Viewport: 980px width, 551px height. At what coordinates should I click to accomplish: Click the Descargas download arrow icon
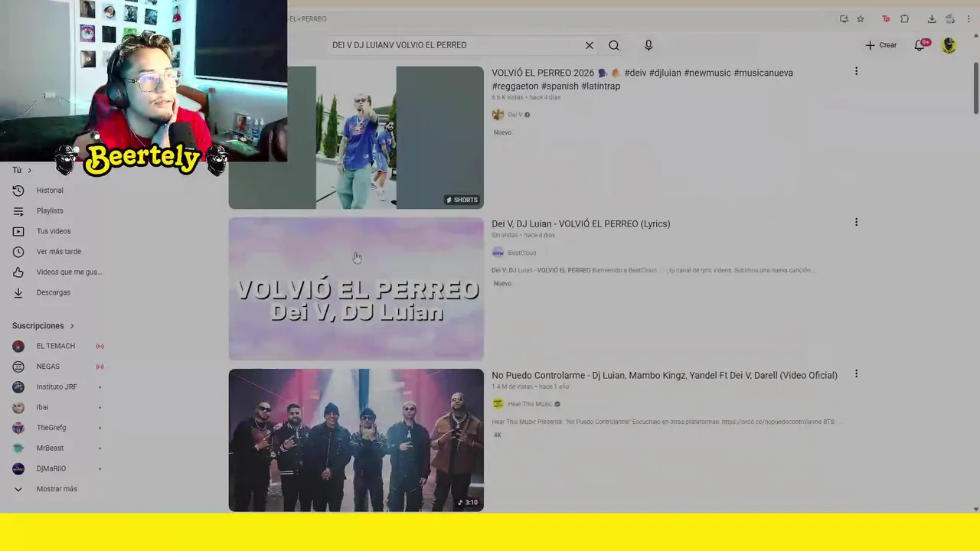pyautogui.click(x=18, y=292)
